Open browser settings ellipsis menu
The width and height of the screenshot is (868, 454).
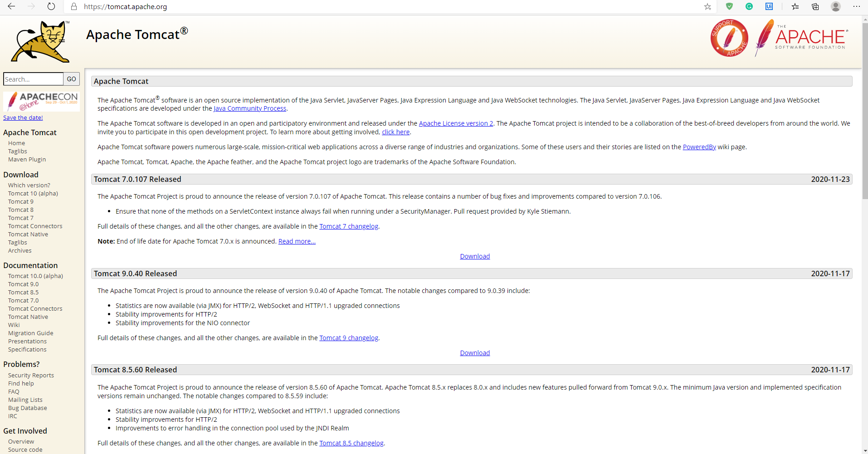pos(856,6)
